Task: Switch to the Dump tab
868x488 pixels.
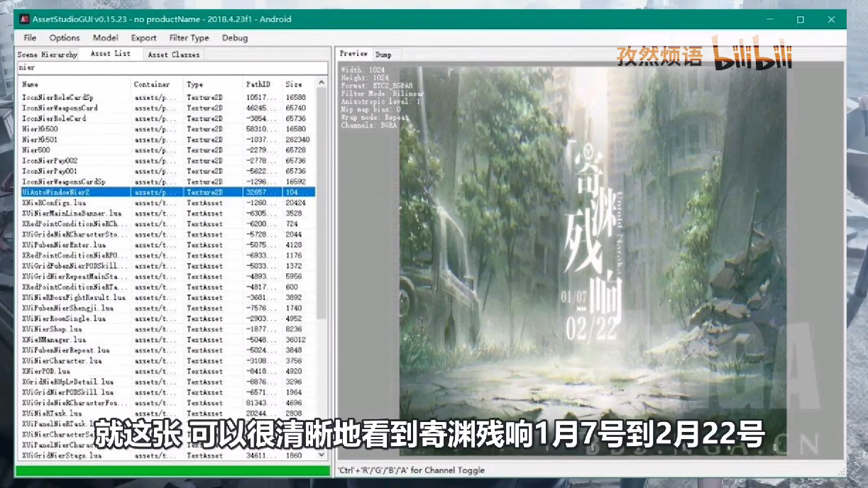Action: pyautogui.click(x=383, y=55)
